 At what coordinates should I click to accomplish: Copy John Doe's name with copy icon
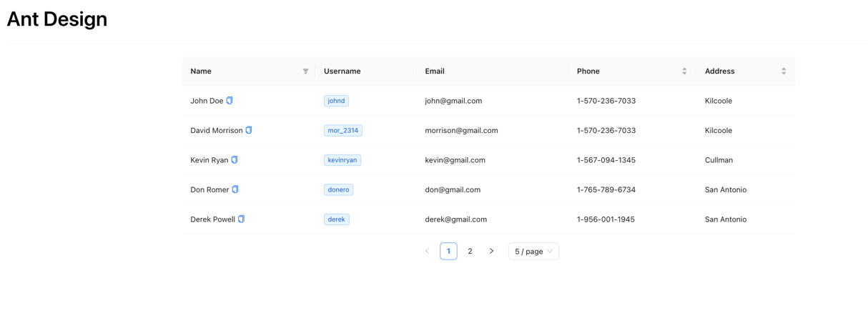[230, 101]
